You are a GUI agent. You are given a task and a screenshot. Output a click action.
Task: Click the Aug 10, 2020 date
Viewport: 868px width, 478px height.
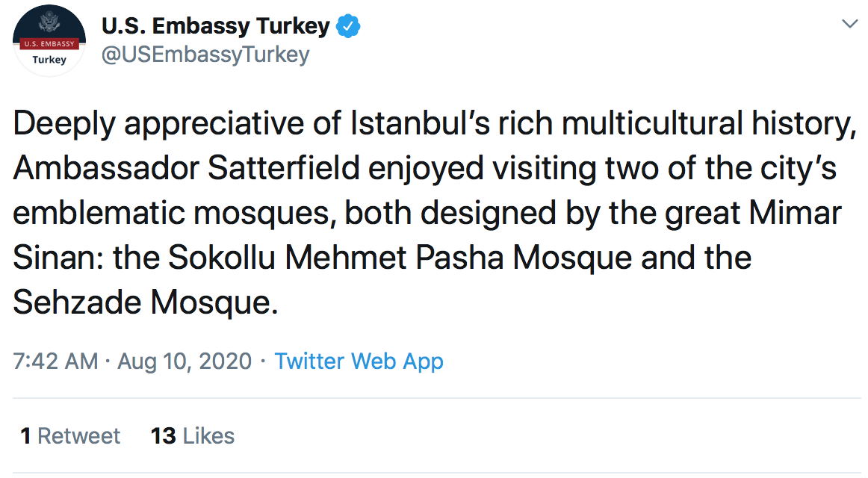point(185,361)
